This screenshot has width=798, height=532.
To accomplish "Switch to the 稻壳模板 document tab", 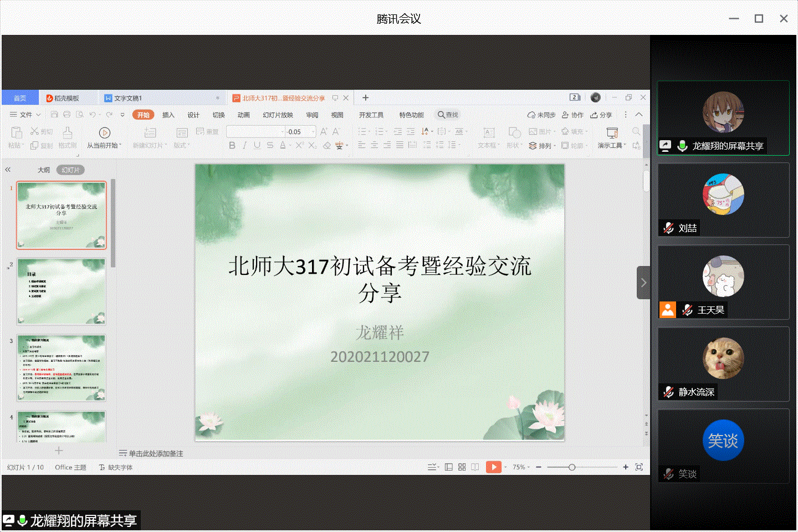I will [66, 98].
